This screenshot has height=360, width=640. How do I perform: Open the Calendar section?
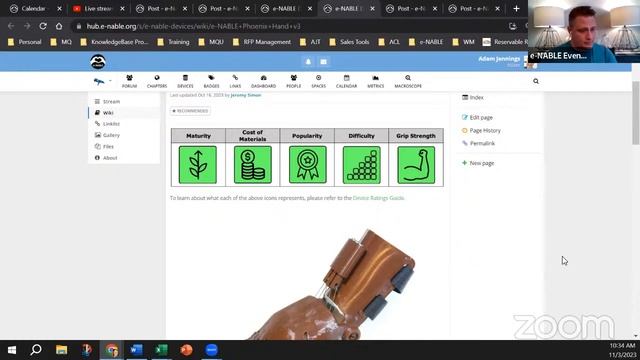click(x=347, y=82)
